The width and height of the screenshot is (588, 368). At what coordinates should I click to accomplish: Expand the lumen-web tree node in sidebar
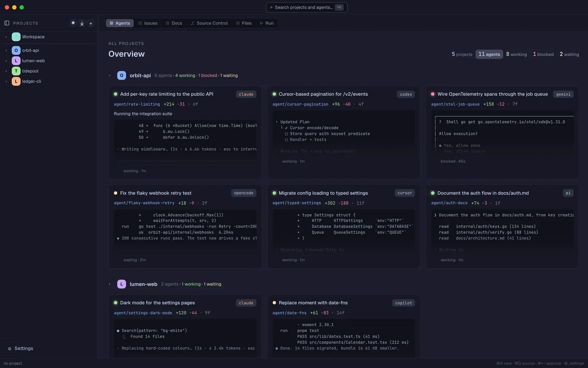[6, 61]
